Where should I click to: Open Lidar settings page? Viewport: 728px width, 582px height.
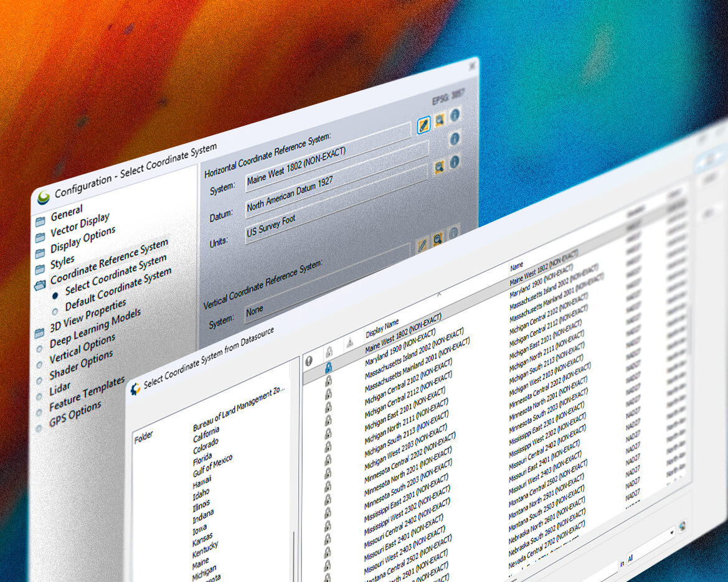coord(60,390)
